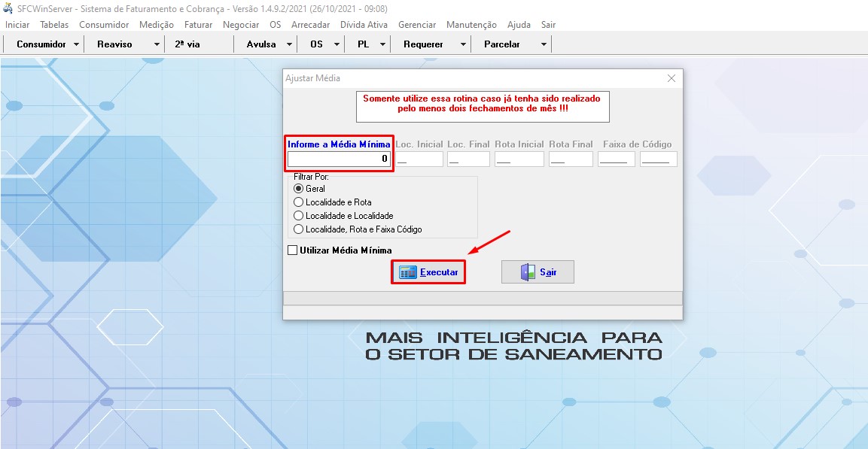Open the Tabelas menu
The width and height of the screenshot is (868, 449).
(x=54, y=25)
